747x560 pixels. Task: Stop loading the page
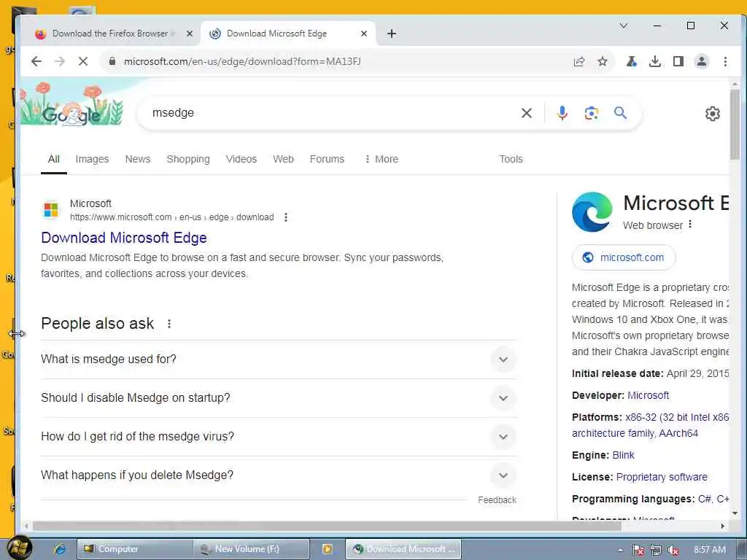[83, 61]
